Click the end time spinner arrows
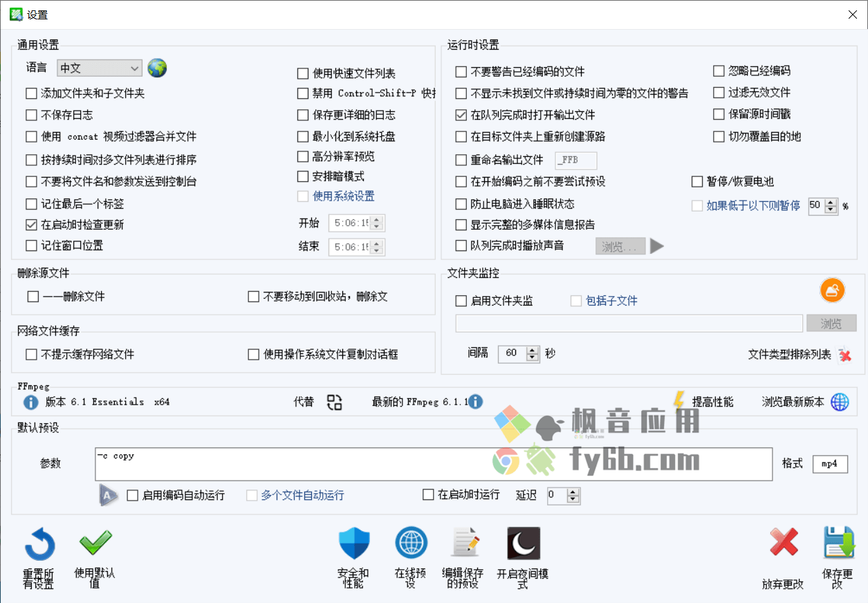This screenshot has width=868, height=603. tap(376, 247)
